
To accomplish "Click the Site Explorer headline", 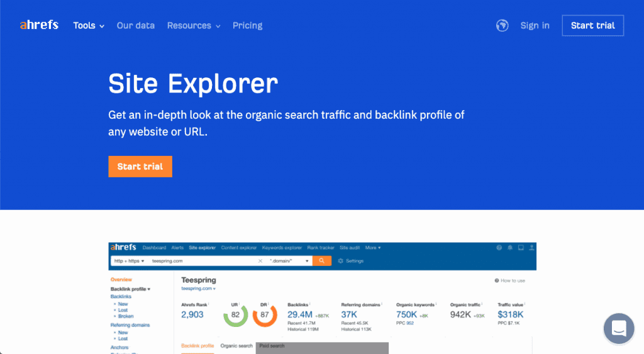I will click(193, 84).
